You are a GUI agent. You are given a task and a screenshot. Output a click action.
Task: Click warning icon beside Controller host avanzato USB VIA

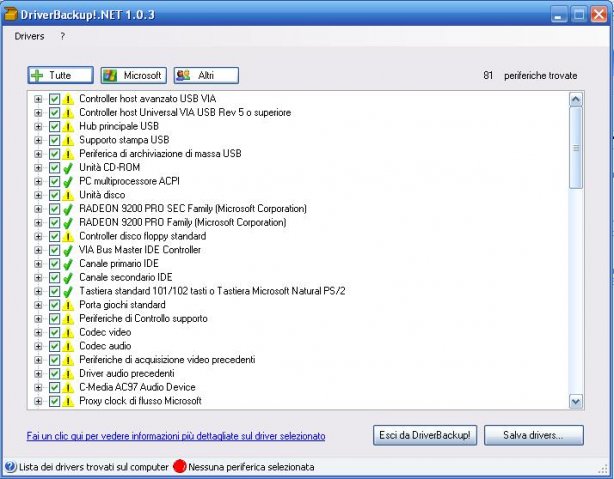pos(68,99)
